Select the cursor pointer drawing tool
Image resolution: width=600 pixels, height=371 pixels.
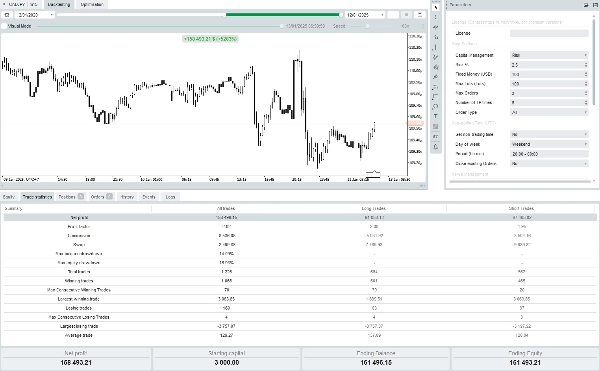coord(435,7)
